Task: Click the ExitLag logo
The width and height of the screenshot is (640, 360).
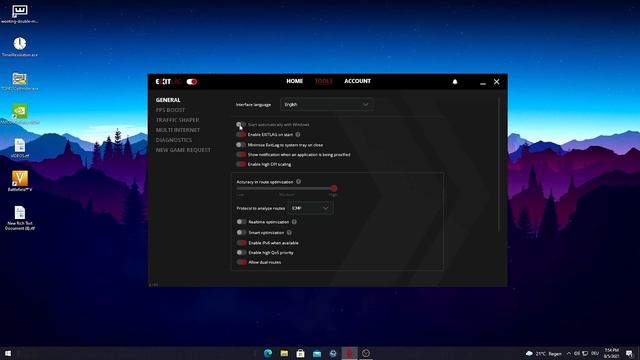Action: pyautogui.click(x=168, y=82)
